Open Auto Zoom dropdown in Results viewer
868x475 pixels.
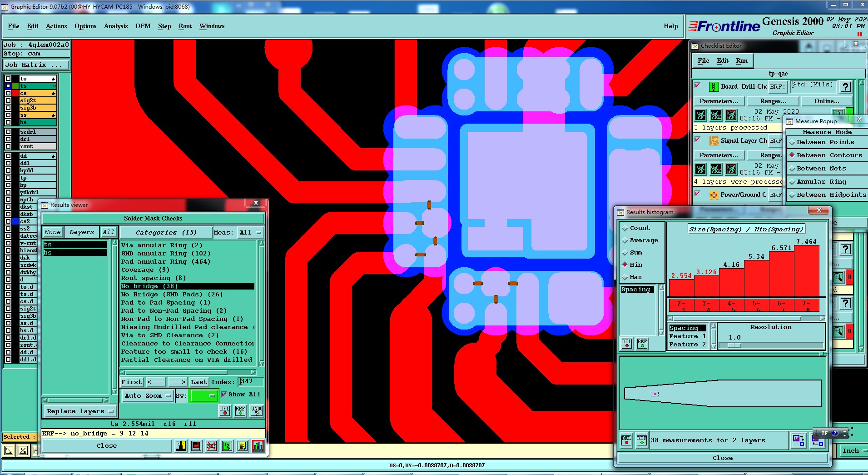coord(148,395)
